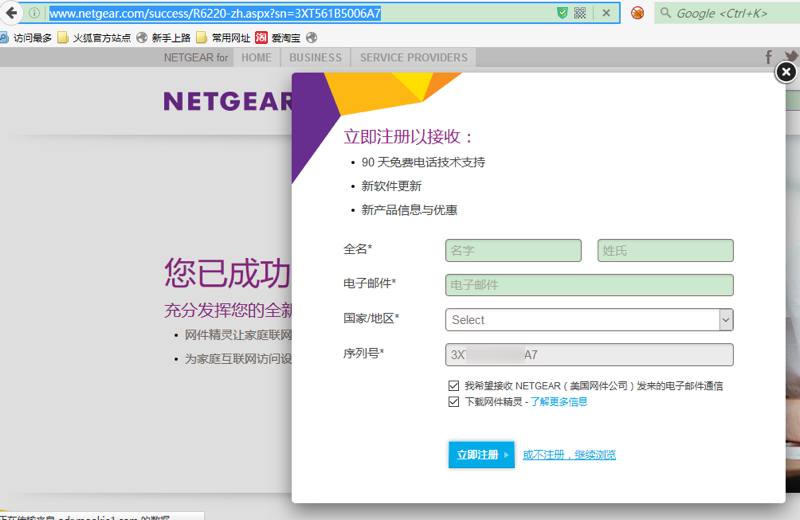800x520 pixels.
Task: Open the site info icon in address bar
Action: pyautogui.click(x=34, y=13)
